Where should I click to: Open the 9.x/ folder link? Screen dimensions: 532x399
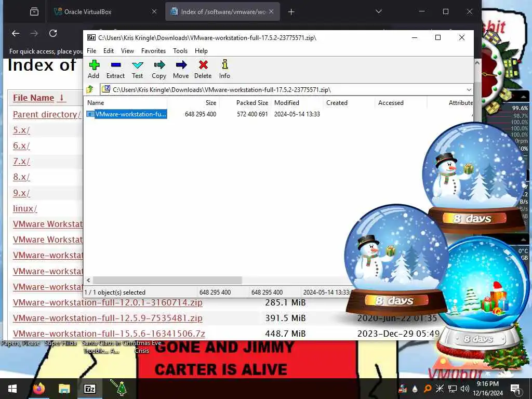[21, 193]
